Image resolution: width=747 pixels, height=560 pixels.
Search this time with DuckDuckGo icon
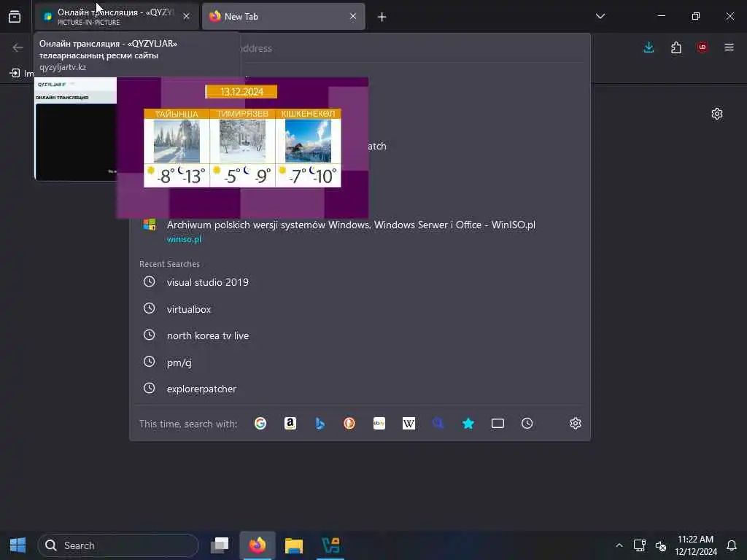click(349, 424)
